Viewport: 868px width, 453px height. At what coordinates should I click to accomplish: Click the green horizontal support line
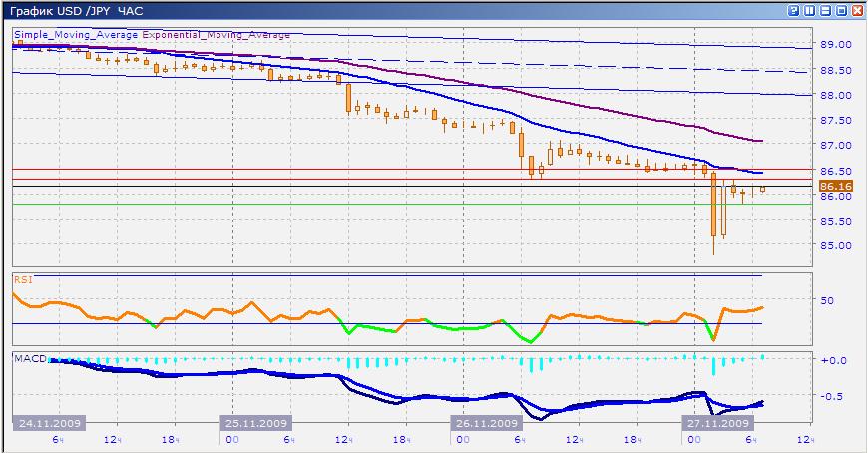click(399, 205)
